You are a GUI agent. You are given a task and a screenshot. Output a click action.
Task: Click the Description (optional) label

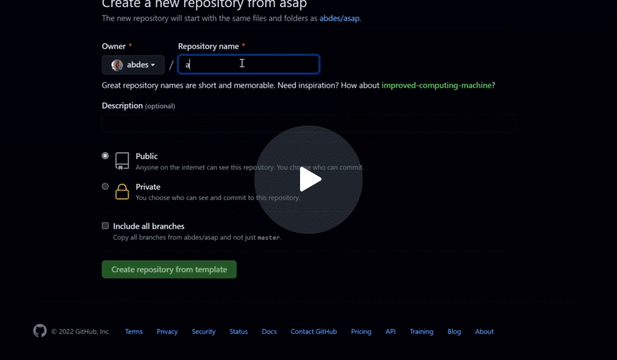click(139, 106)
